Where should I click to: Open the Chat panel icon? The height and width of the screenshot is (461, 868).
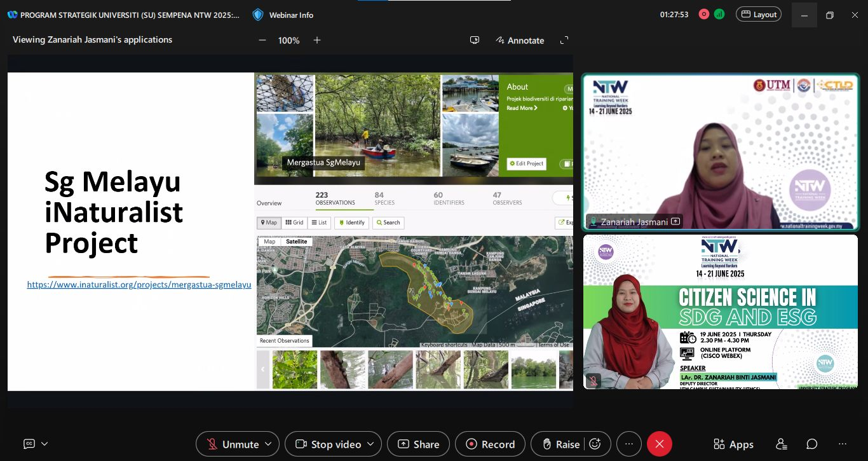click(x=812, y=444)
